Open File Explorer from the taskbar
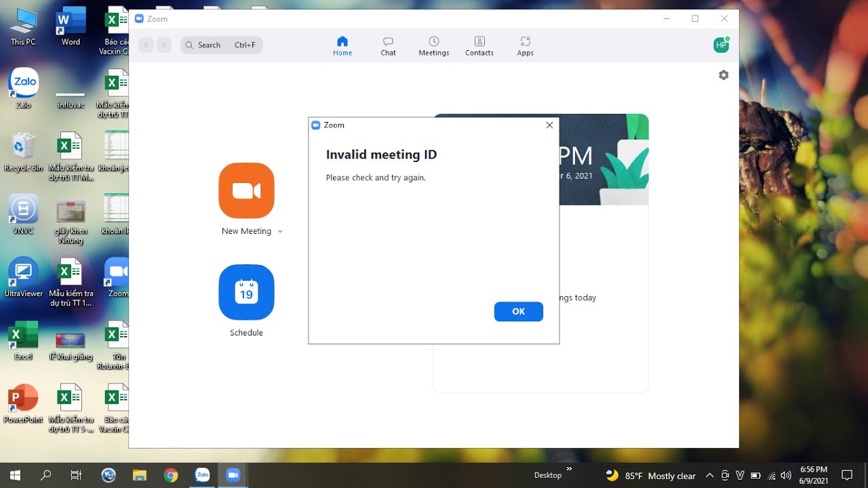The height and width of the screenshot is (488, 868). pos(140,475)
